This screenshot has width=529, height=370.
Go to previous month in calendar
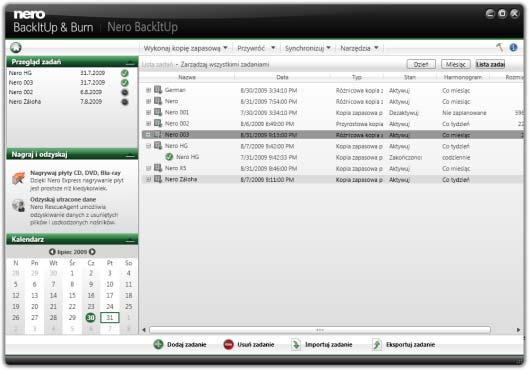pyautogui.click(x=52, y=252)
